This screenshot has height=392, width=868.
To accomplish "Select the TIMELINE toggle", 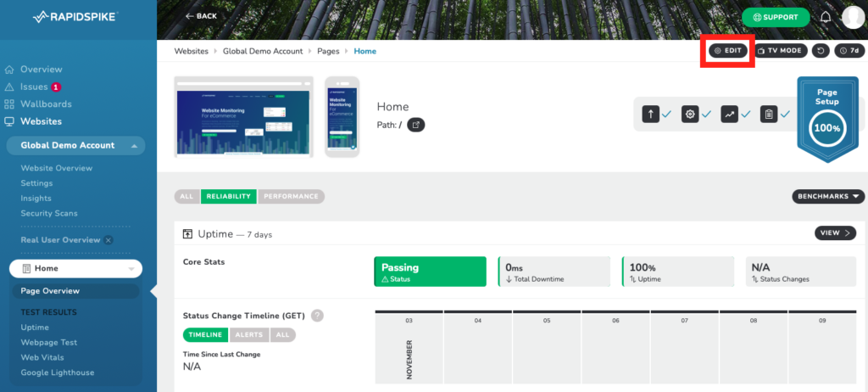I will 205,335.
